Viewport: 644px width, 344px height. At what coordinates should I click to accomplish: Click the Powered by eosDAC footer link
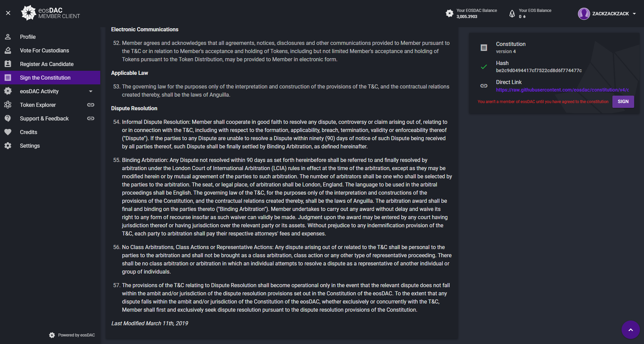(72, 335)
